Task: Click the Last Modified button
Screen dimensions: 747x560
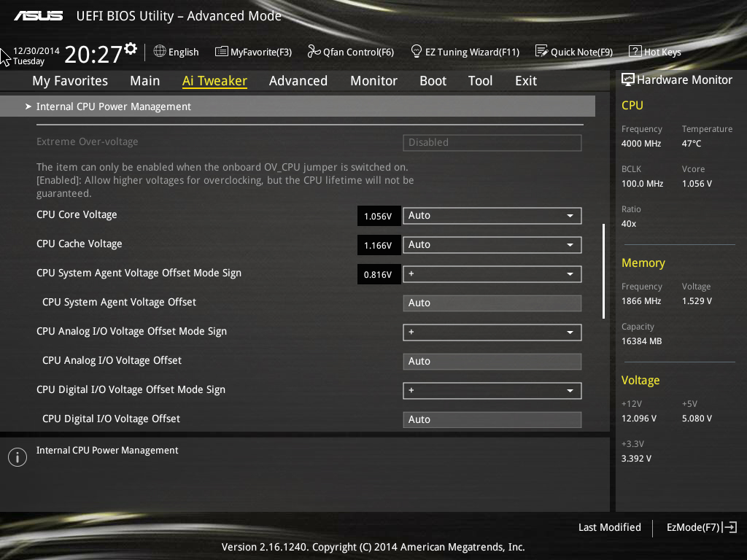Action: tap(609, 527)
